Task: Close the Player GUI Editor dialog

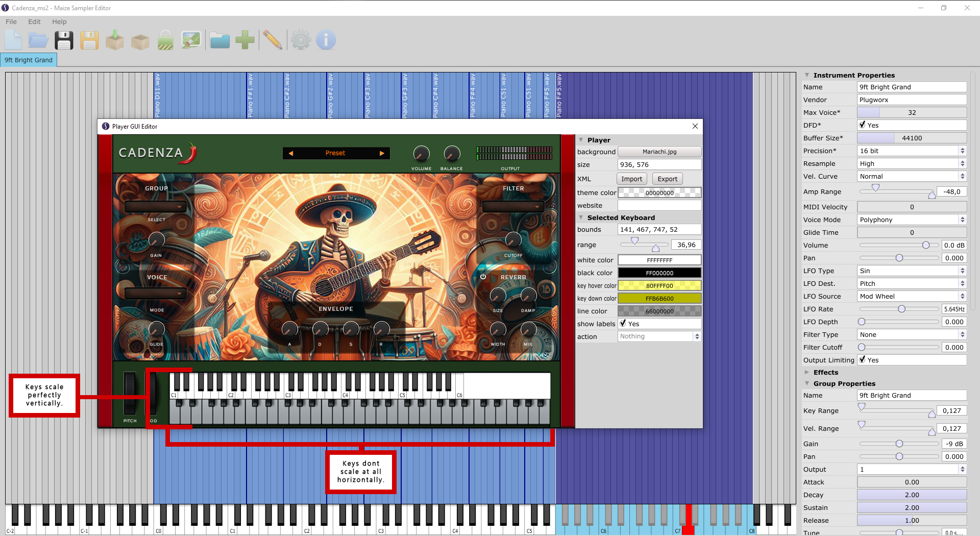Action: (695, 126)
